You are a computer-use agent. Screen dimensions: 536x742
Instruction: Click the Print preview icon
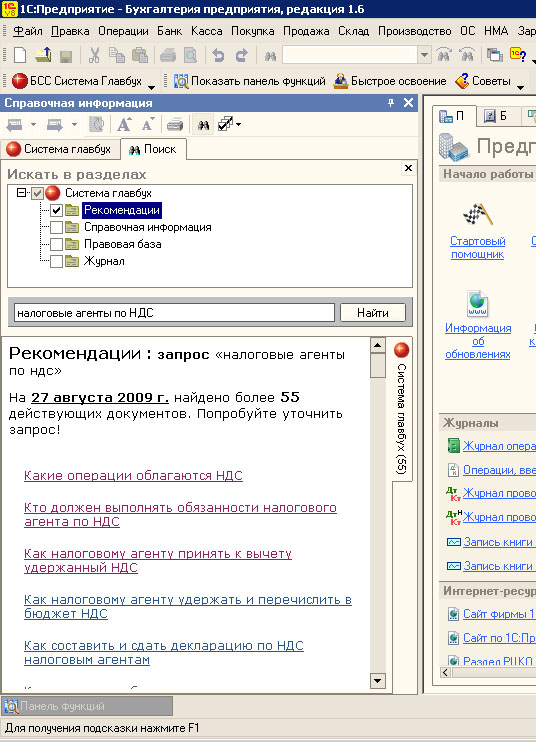point(190,56)
